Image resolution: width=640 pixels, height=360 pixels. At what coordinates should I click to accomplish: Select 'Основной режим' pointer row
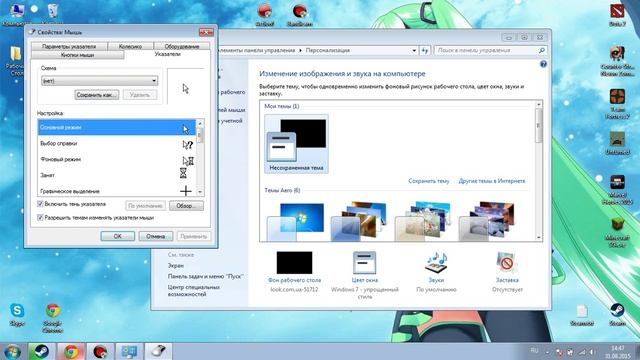tap(117, 127)
